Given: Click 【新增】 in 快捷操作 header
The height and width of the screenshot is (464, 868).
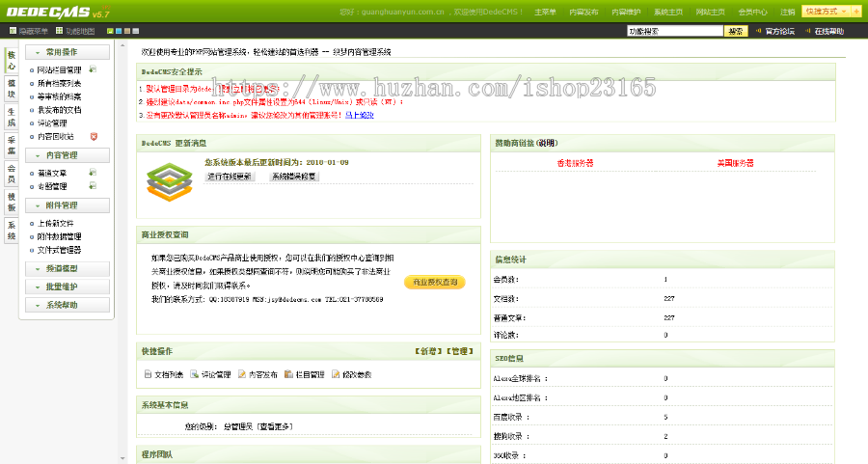Looking at the screenshot, I should pos(428,351).
